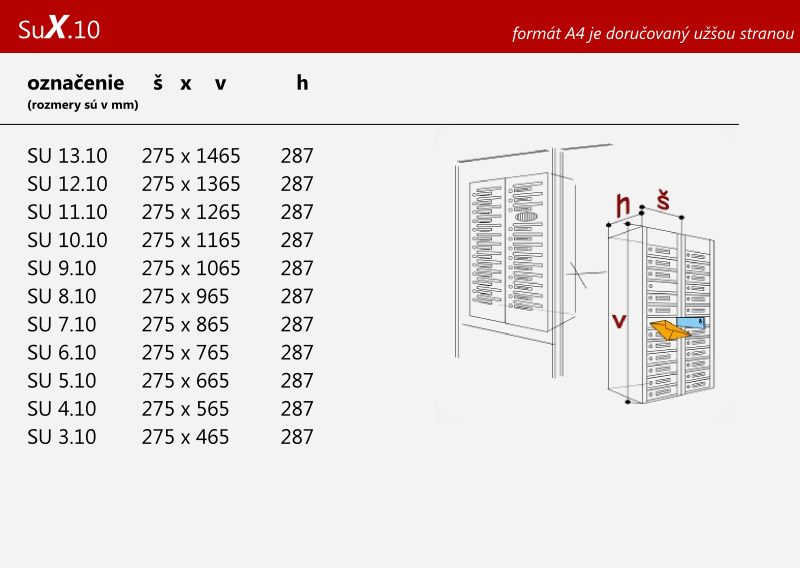Click the dimension '275 x 565'
Screen dimensions: 800x568
click(x=185, y=408)
